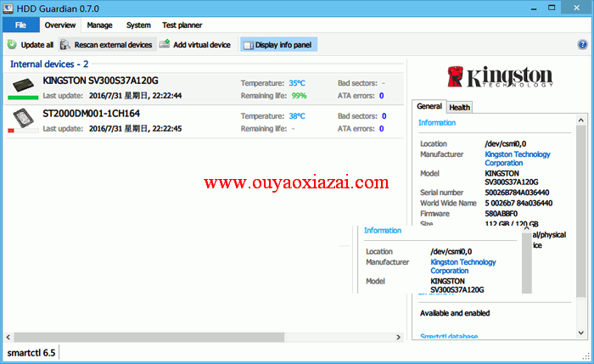Click the info panel scroll down arrow
The image size is (594, 364).
click(581, 333)
